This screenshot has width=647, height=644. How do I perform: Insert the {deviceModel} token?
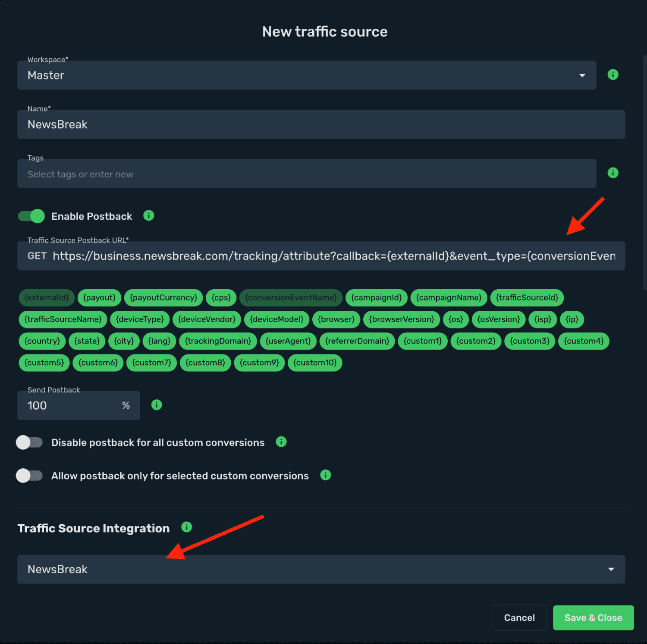click(276, 319)
